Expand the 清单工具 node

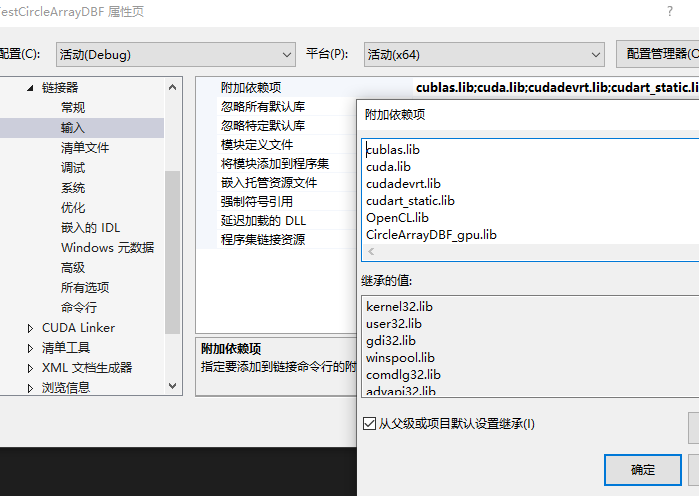click(x=30, y=348)
